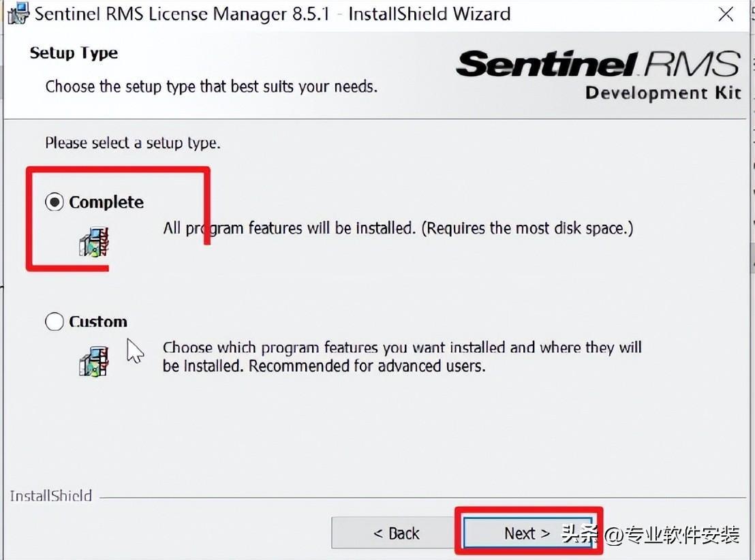Viewport: 755px width, 560px height.
Task: Select the Complete radio button circle
Action: (x=55, y=202)
